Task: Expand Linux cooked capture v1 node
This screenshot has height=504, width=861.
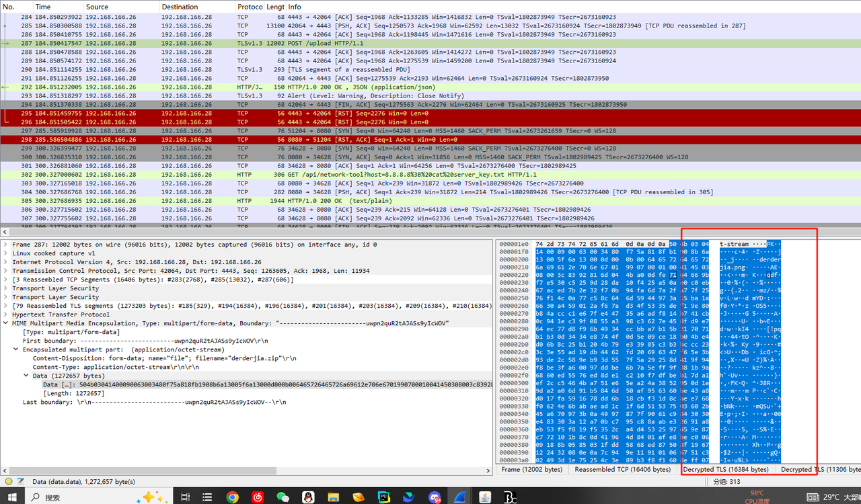Action: click(x=6, y=253)
